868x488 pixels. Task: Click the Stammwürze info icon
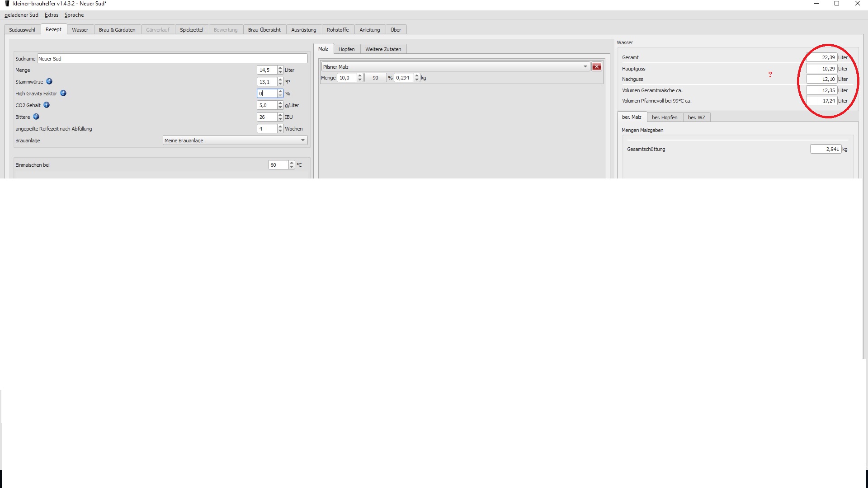(x=49, y=81)
